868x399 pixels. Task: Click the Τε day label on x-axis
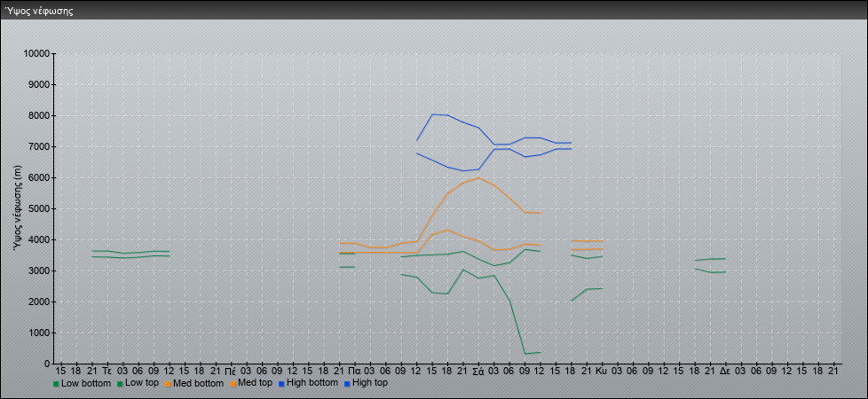coord(107,371)
